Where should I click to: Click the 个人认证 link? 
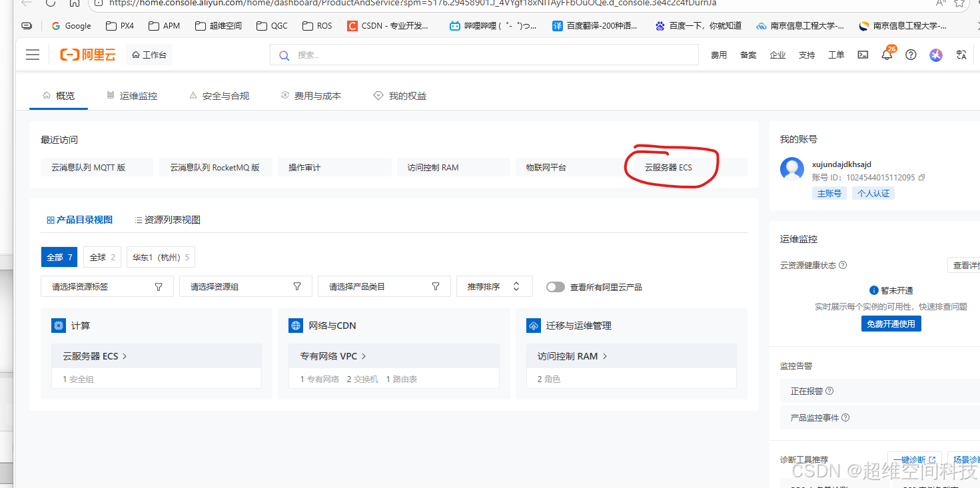(873, 192)
